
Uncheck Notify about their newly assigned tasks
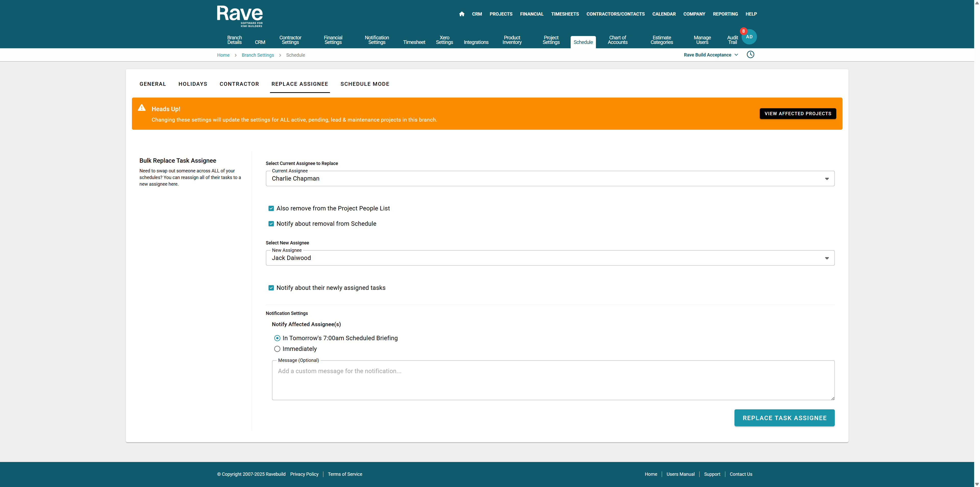(271, 288)
